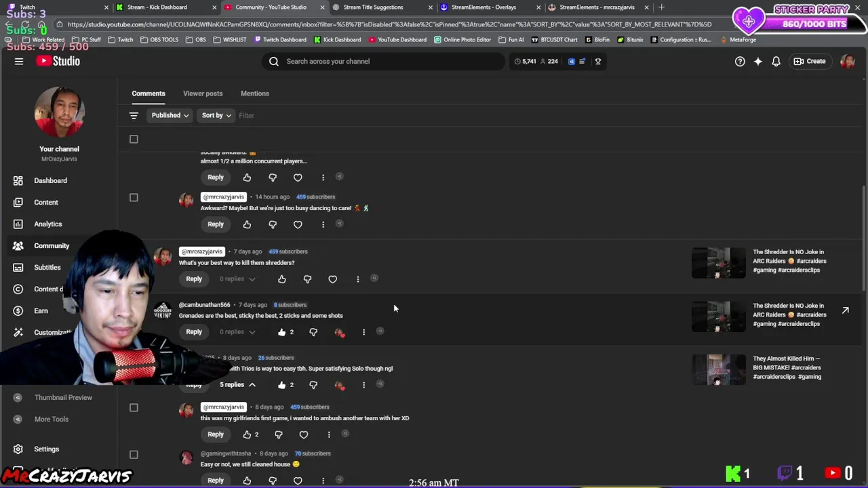Switch to the Mentions tab
The image size is (868, 488).
tap(255, 94)
